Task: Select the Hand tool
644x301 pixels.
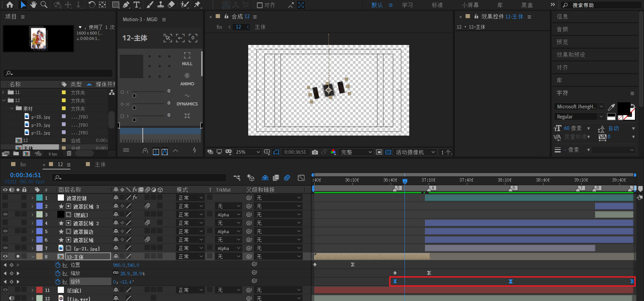Action: coord(34,5)
